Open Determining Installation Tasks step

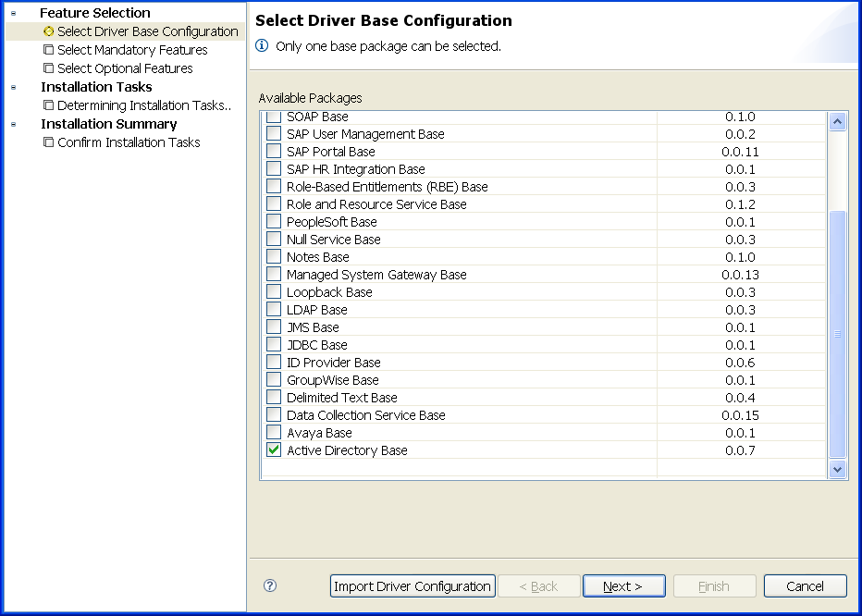pyautogui.click(x=144, y=105)
